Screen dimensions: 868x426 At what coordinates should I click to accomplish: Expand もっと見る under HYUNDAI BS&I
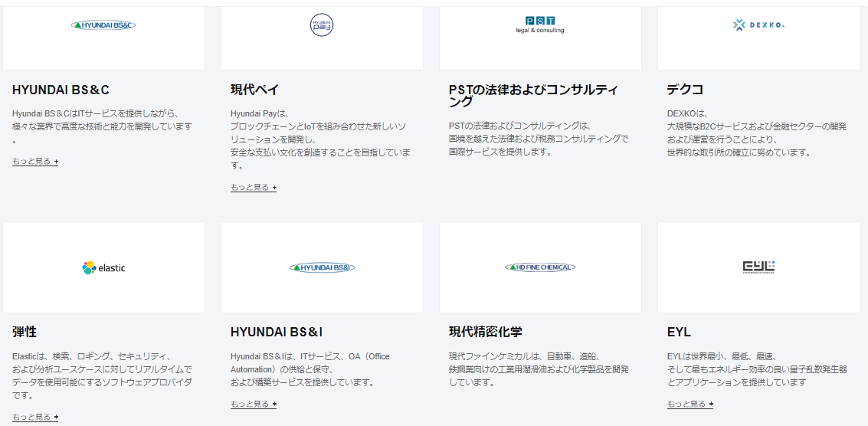(x=254, y=405)
